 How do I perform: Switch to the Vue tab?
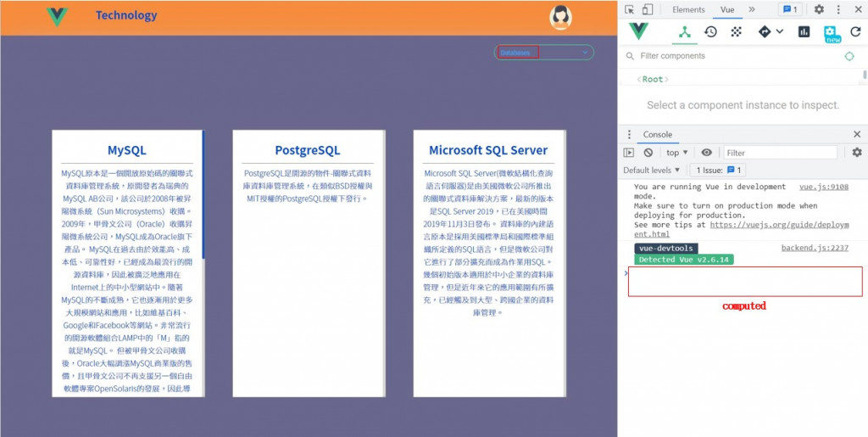click(x=727, y=9)
